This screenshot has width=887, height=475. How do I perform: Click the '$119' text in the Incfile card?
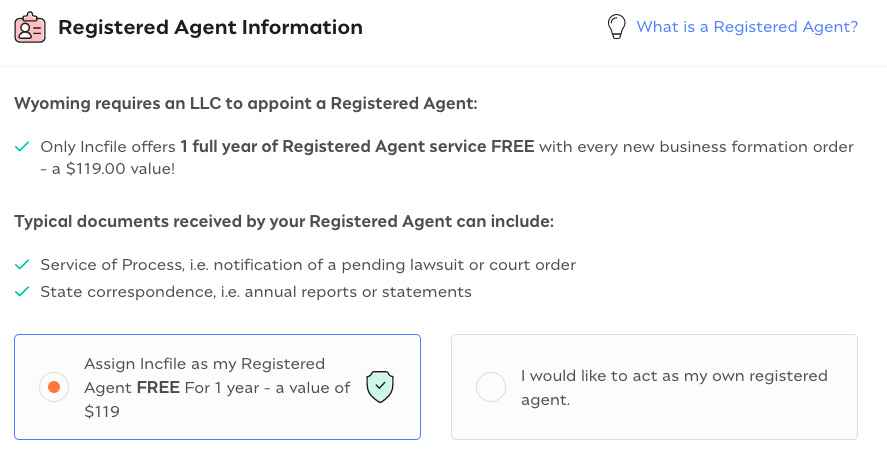[102, 411]
